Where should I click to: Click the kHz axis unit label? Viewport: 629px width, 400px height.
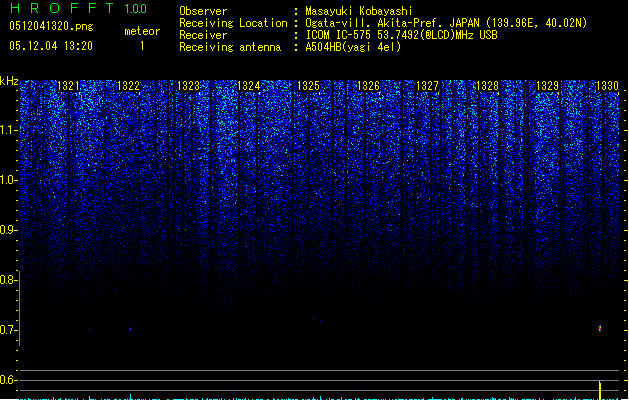coord(9,81)
